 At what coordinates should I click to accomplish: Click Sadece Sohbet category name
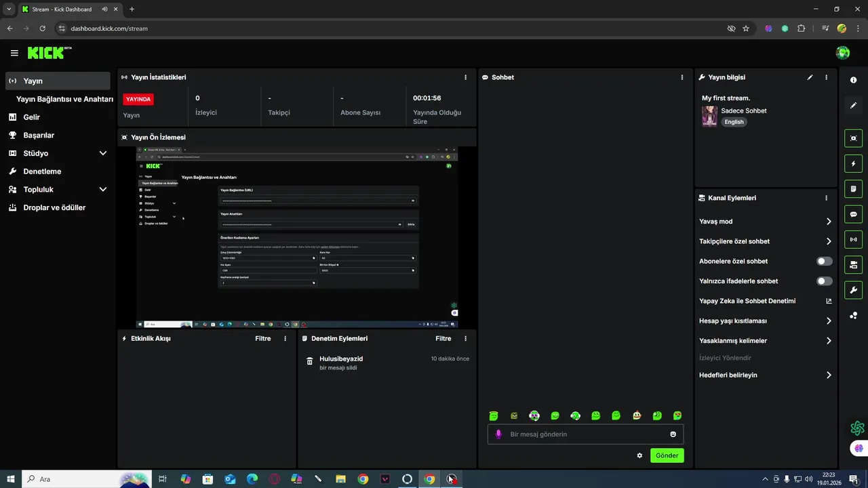click(744, 110)
